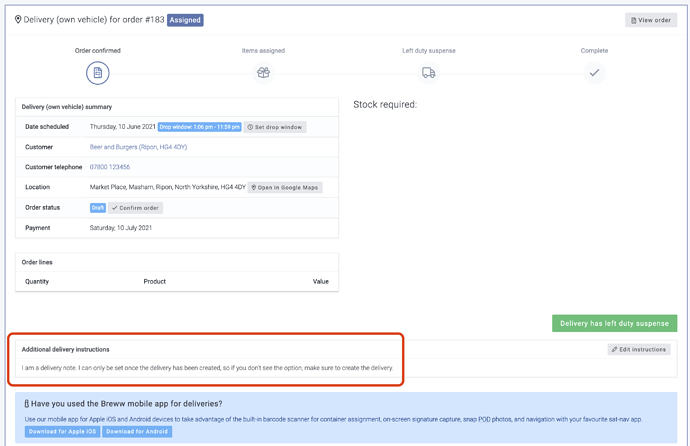
Task: Click the Value column header
Action: coord(321,281)
